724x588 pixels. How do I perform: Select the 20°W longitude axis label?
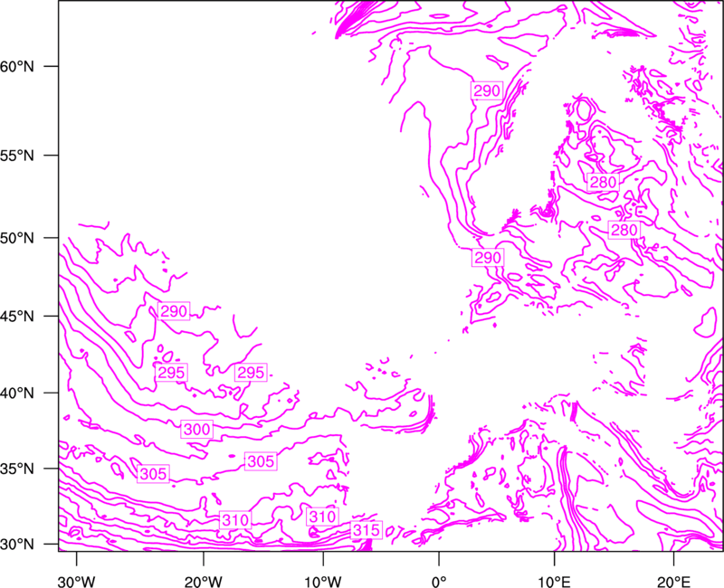click(x=204, y=581)
